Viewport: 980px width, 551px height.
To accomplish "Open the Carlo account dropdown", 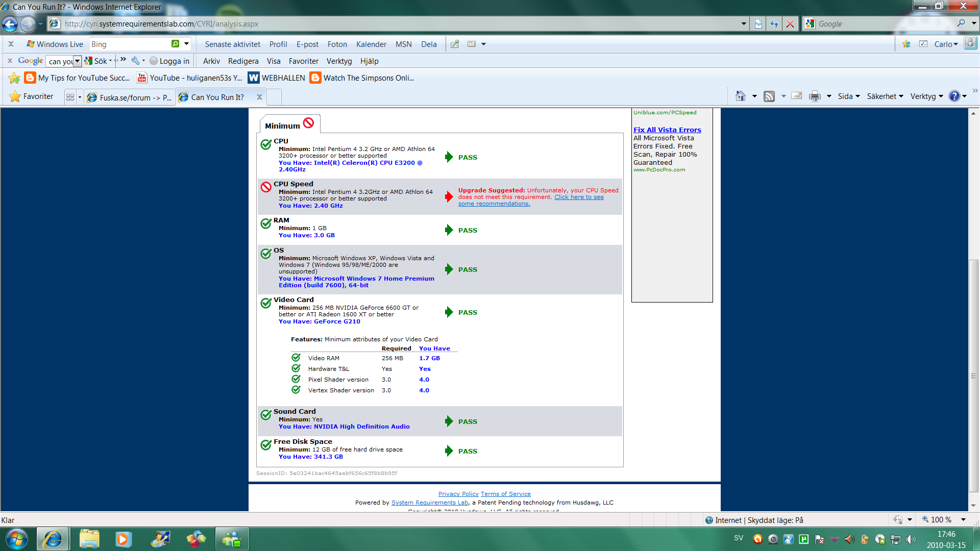I will (x=946, y=44).
